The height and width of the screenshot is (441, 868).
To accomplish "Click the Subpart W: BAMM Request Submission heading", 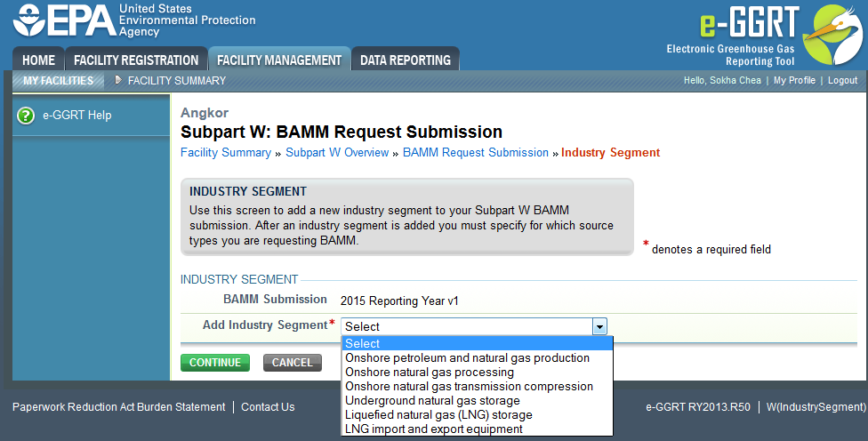I will click(x=342, y=132).
